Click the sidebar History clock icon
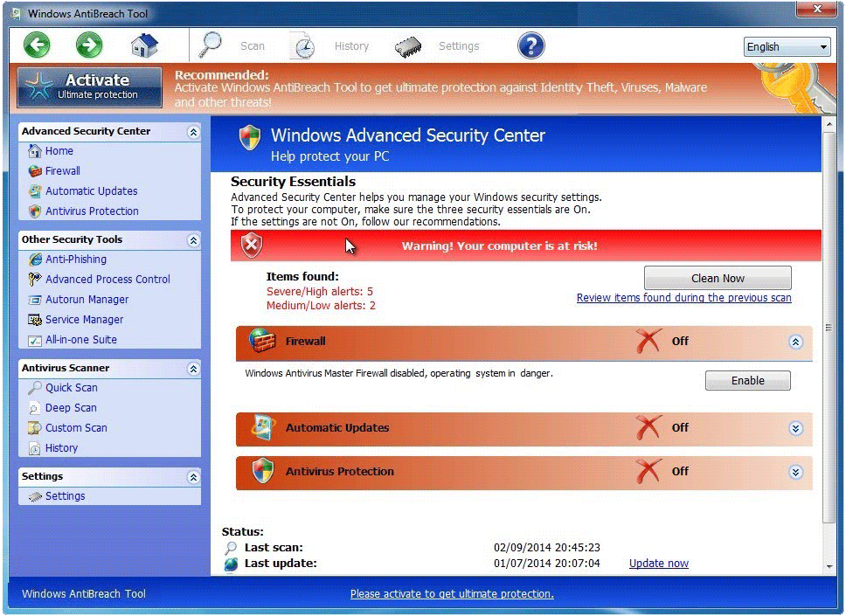 pyautogui.click(x=35, y=447)
